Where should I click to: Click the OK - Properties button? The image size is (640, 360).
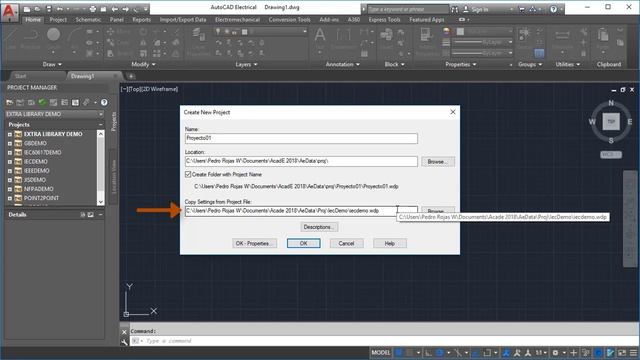pyautogui.click(x=254, y=243)
